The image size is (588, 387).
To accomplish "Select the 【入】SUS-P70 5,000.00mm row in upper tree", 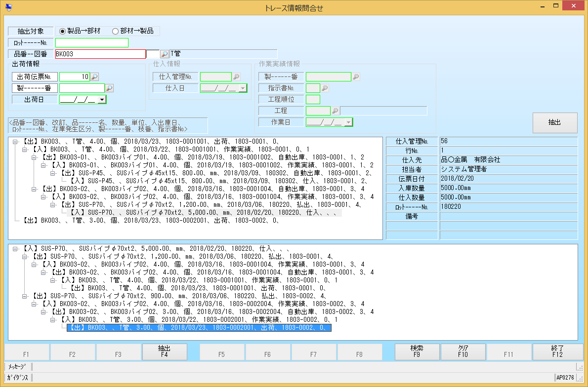I will (x=204, y=212).
